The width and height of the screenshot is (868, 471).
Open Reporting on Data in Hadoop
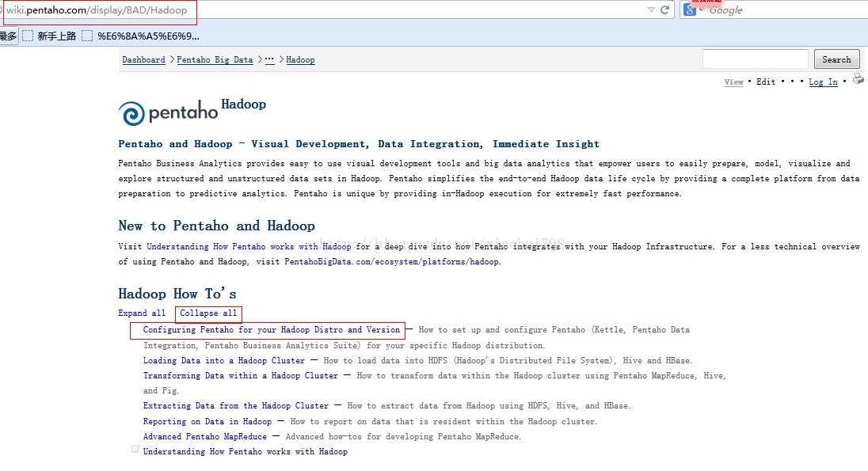tap(207, 421)
